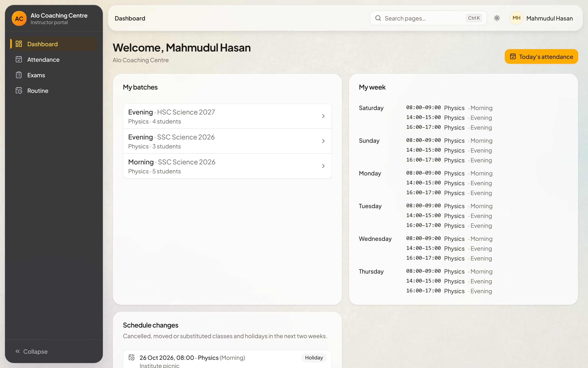
Task: Open the Evening SSC Science 2026 batch
Action: tap(227, 141)
